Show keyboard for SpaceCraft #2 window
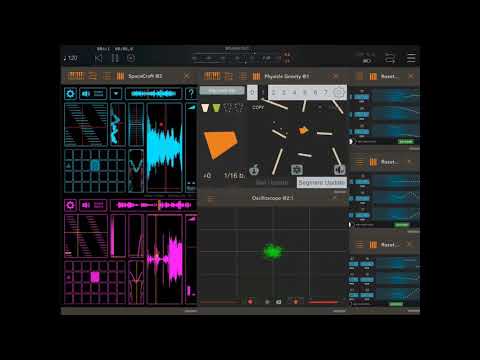The width and height of the screenshot is (480, 360). point(76,76)
